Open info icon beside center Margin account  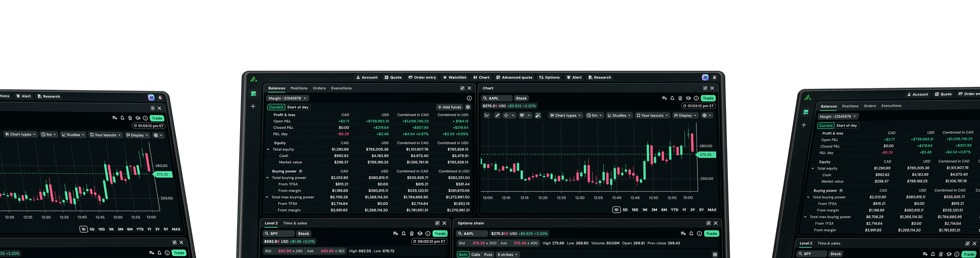pos(469,99)
